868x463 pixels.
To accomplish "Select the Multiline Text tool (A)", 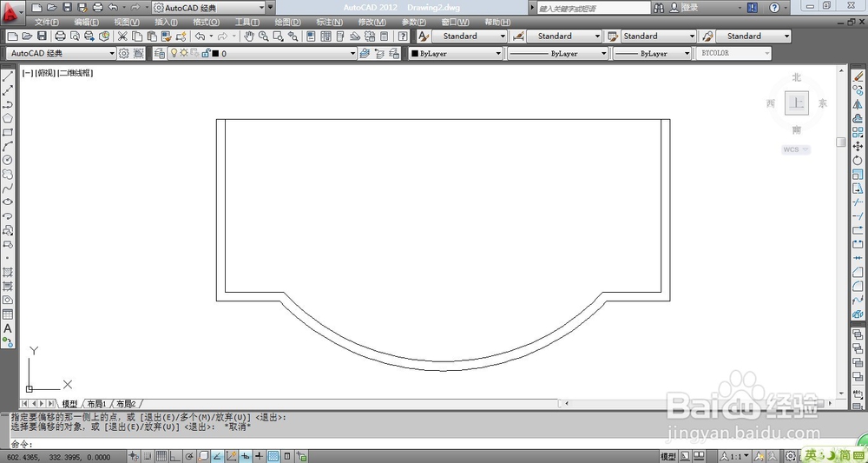I will coord(8,328).
